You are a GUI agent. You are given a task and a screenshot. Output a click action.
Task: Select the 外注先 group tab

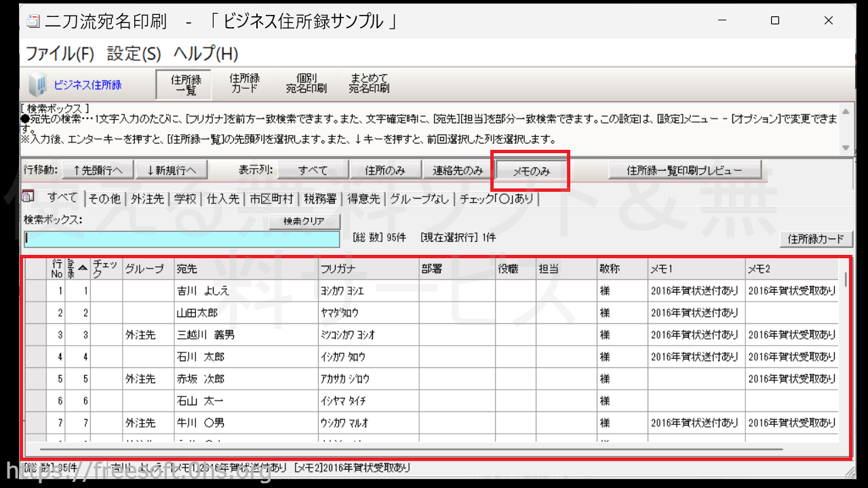click(x=147, y=199)
